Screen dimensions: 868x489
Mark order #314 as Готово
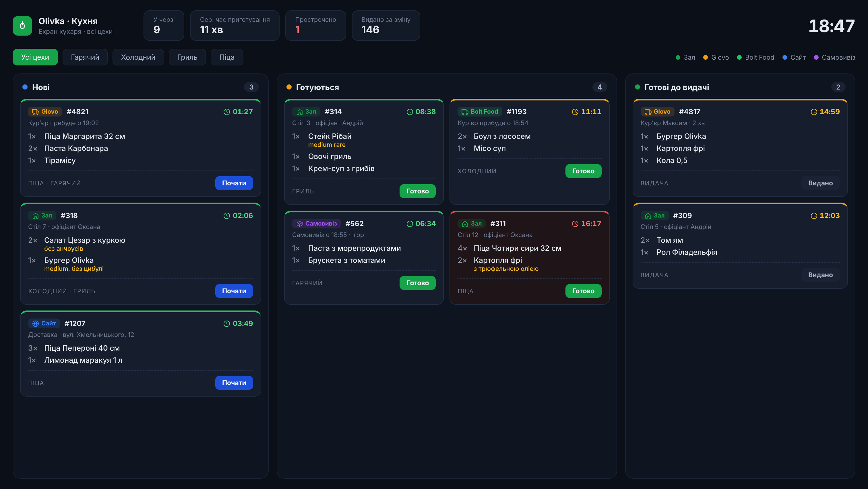coord(417,191)
